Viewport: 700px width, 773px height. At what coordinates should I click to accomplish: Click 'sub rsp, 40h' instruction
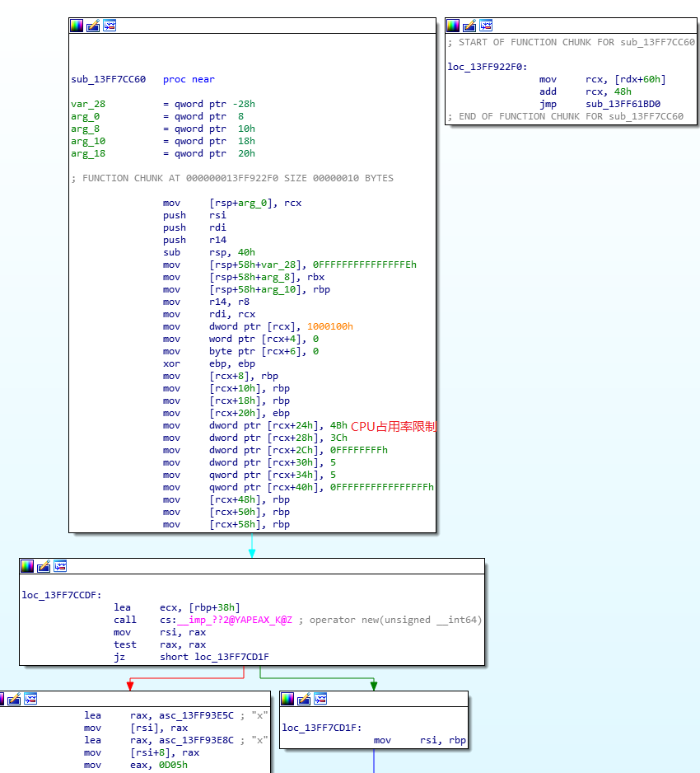click(209, 252)
